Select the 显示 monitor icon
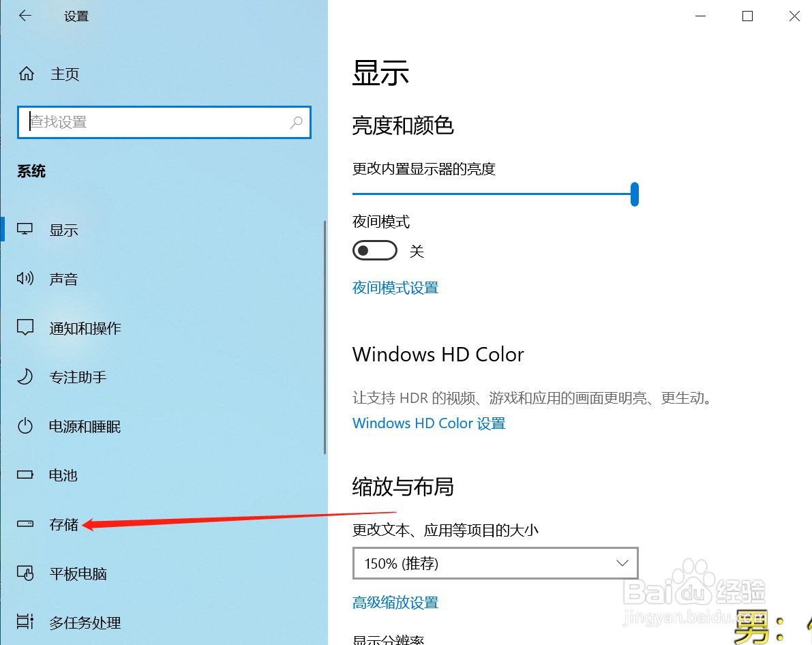 25,229
